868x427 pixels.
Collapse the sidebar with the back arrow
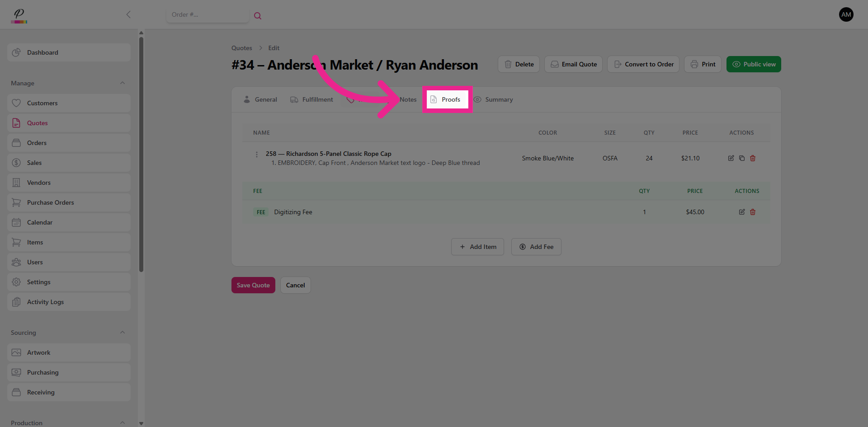(128, 14)
